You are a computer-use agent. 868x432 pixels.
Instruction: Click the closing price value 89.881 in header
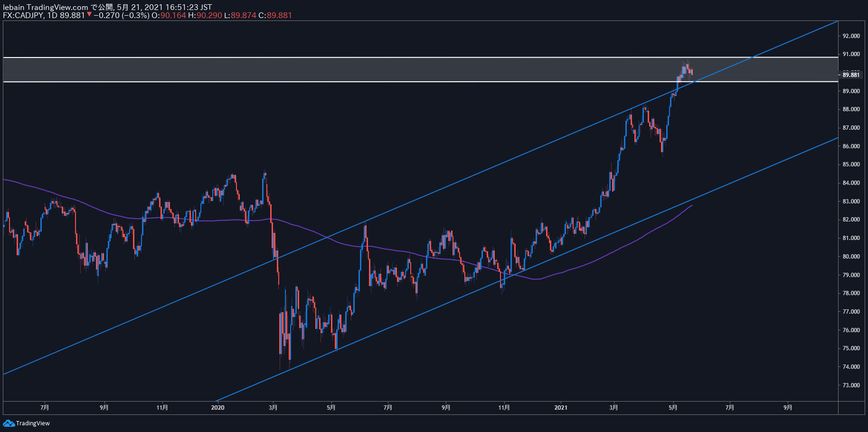(x=279, y=15)
